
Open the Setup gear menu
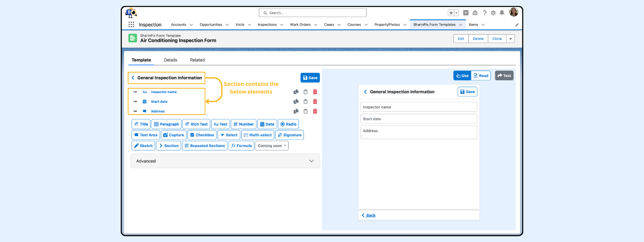coord(493,13)
